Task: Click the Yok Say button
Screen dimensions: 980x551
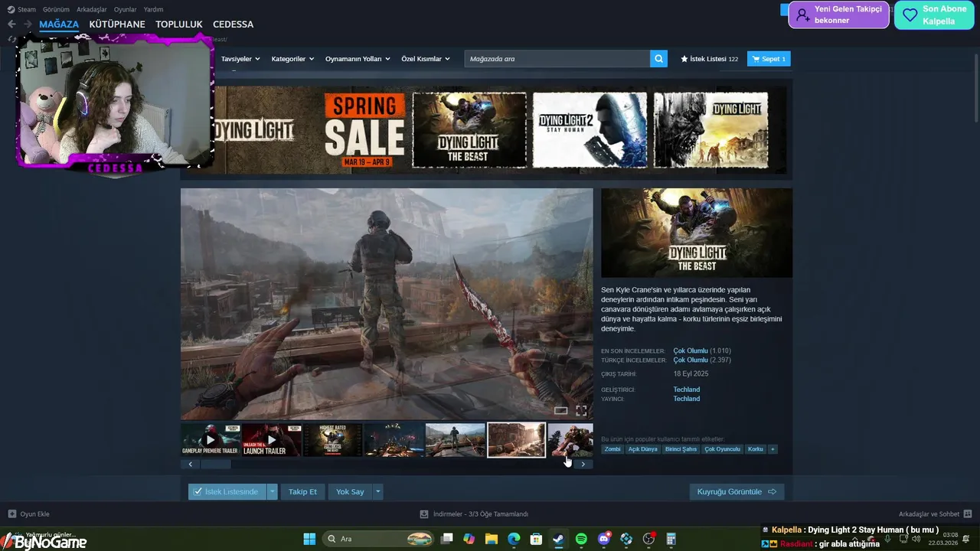Action: click(350, 491)
